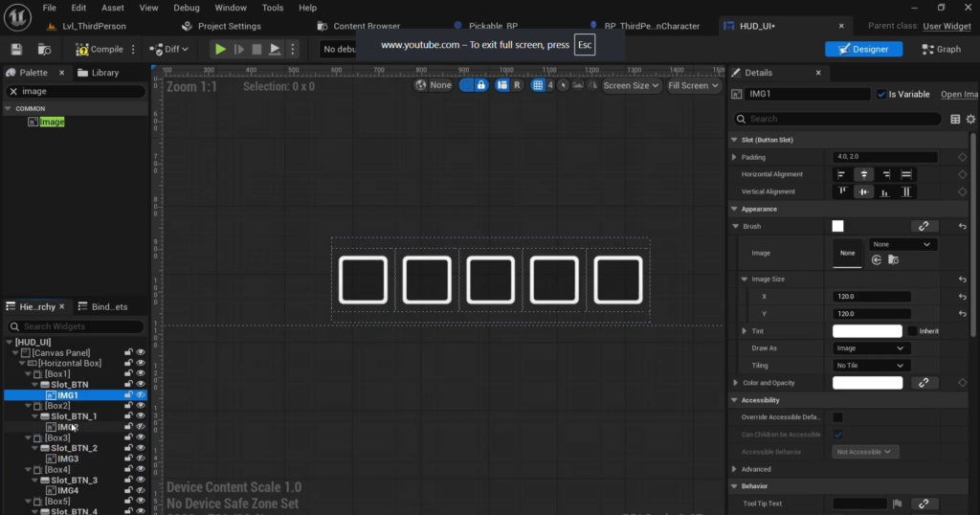
Task: Clear the palette search with X icon
Action: [x=13, y=91]
